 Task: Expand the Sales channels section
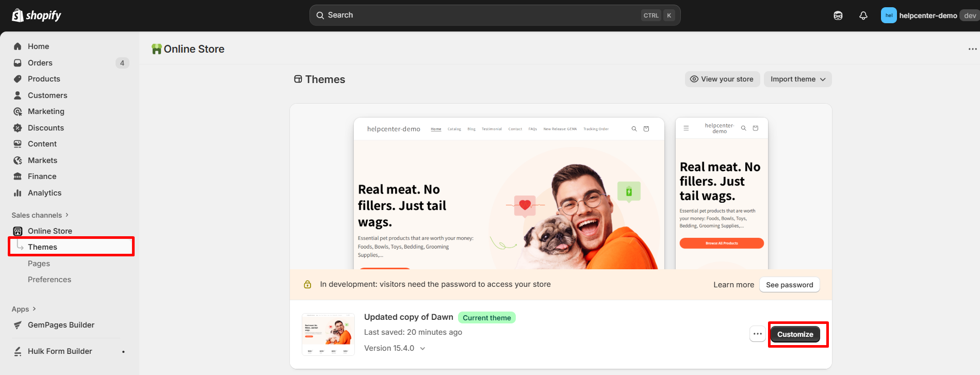[40, 215]
